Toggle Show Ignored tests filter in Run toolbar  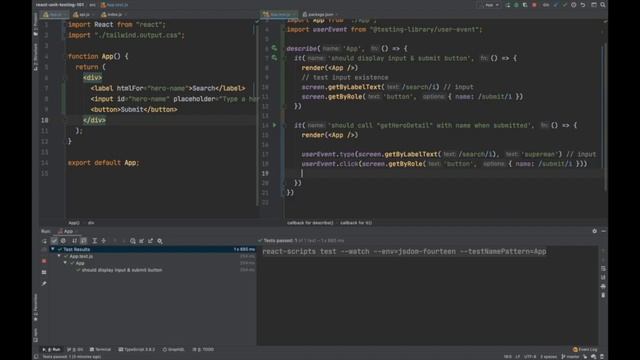click(63, 241)
